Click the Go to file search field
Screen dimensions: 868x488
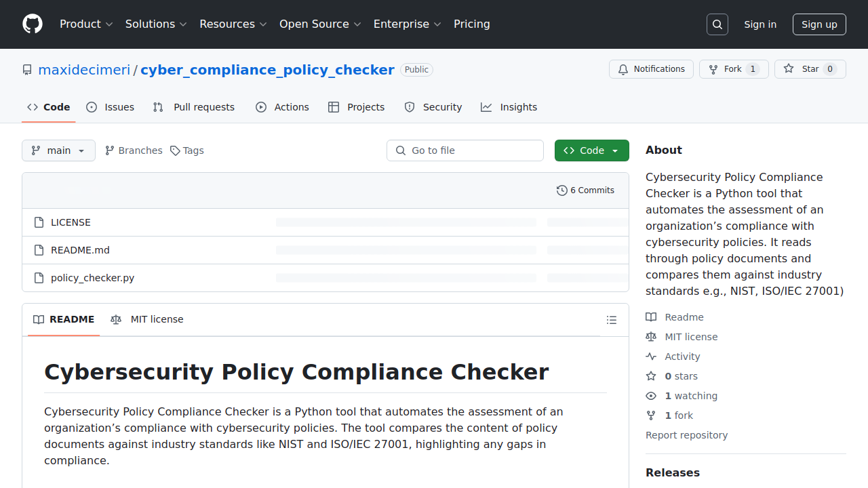[465, 150]
